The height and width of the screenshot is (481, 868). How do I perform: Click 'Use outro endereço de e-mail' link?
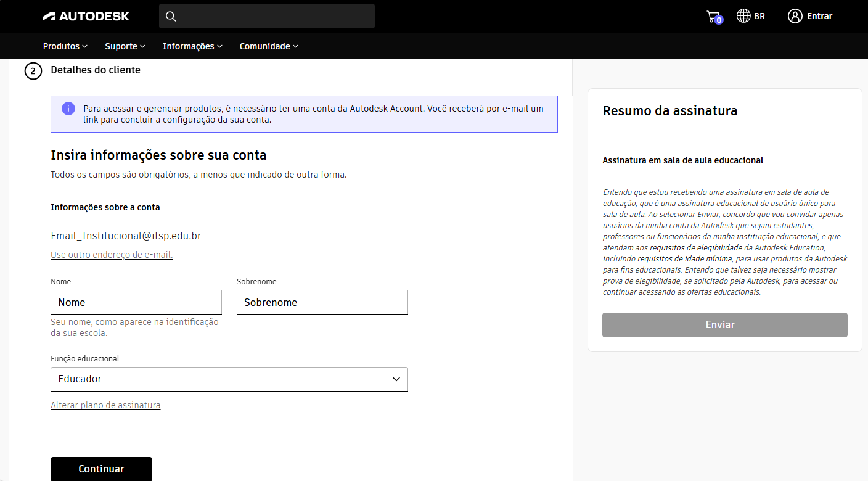pyautogui.click(x=112, y=255)
